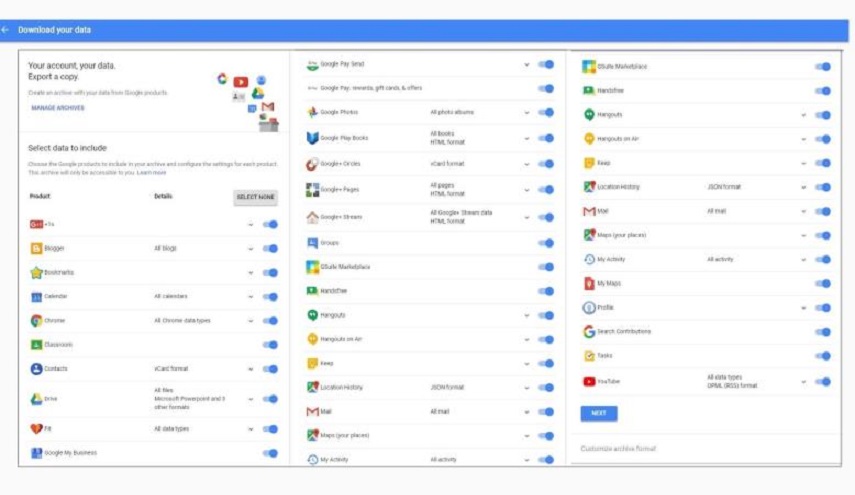Image resolution: width=855 pixels, height=495 pixels.
Task: Expand the Google Play Books options chevron
Action: (527, 138)
